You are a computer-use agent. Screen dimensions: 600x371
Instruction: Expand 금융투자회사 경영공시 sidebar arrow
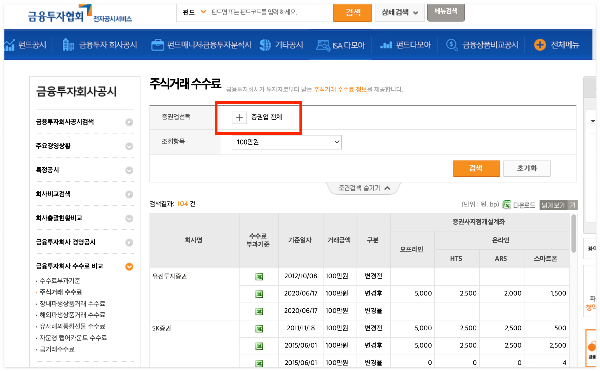click(x=129, y=242)
